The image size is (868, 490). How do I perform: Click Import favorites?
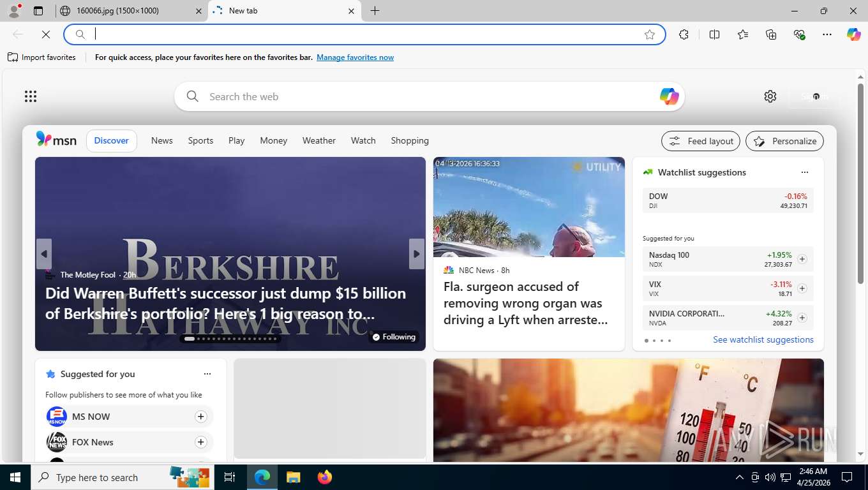click(x=41, y=57)
